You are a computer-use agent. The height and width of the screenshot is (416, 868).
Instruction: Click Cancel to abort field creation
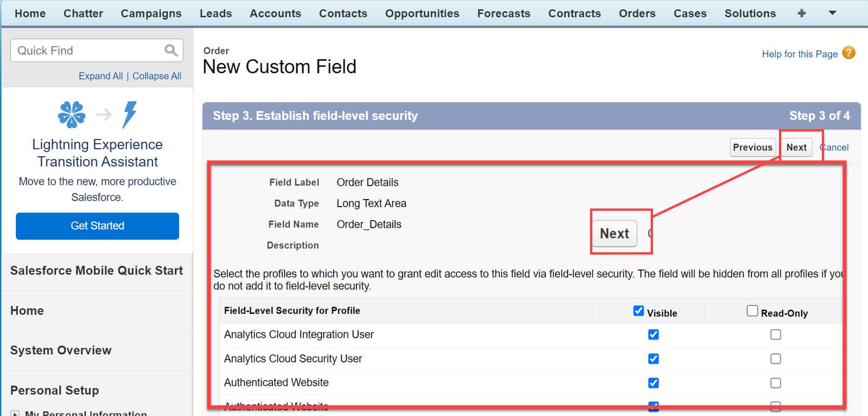pos(834,147)
